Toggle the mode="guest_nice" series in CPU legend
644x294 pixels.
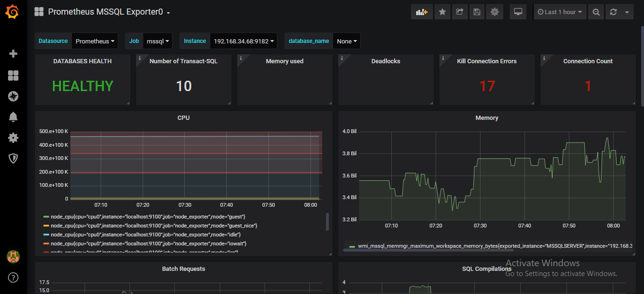pyautogui.click(x=154, y=226)
